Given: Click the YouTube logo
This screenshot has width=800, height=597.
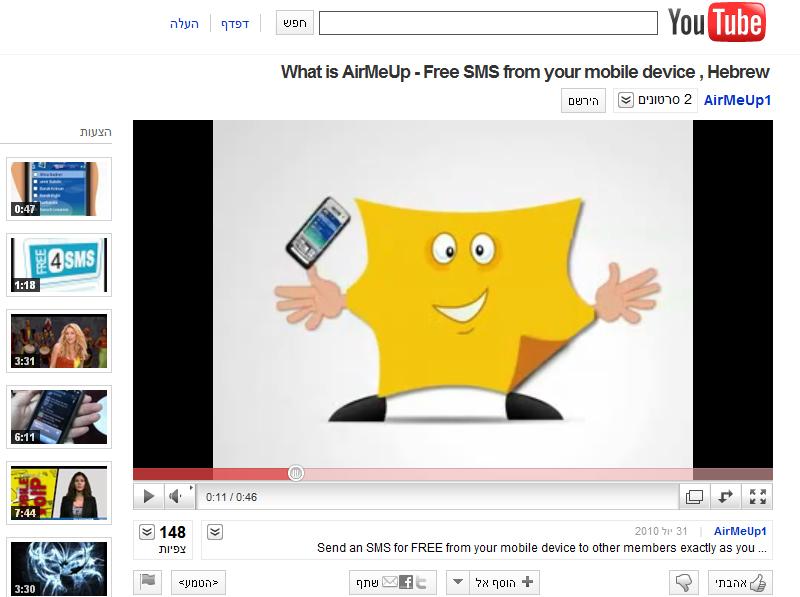Looking at the screenshot, I should tap(717, 22).
